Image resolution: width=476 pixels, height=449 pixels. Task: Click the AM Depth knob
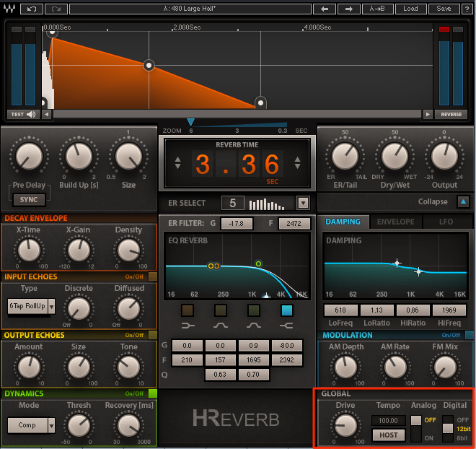click(x=345, y=367)
